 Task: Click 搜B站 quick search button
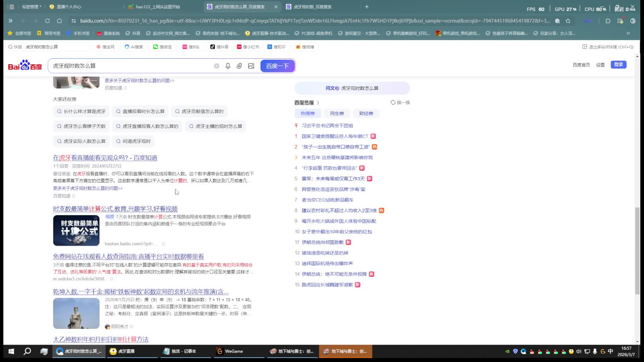coord(191,47)
